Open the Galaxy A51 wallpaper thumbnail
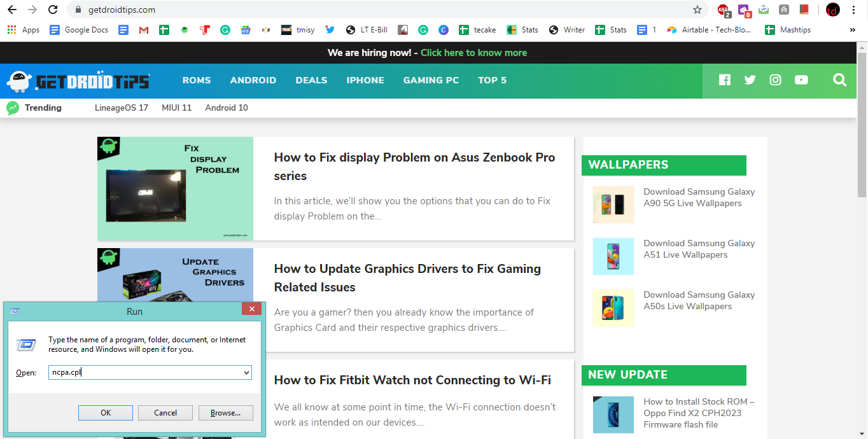This screenshot has height=439, width=868. click(x=613, y=256)
